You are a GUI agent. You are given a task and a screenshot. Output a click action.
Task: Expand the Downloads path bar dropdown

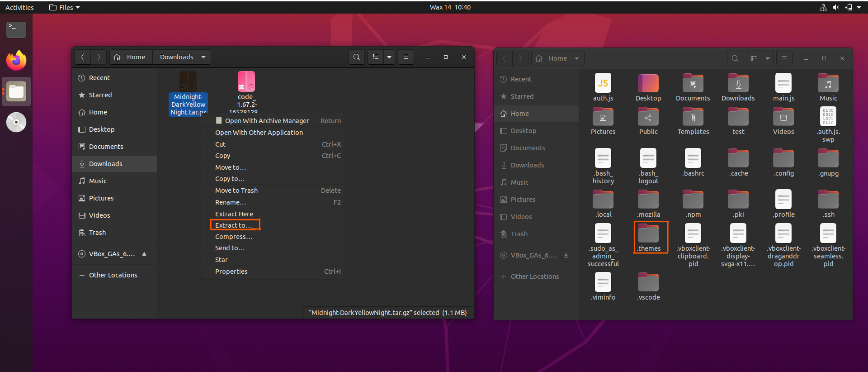[203, 57]
